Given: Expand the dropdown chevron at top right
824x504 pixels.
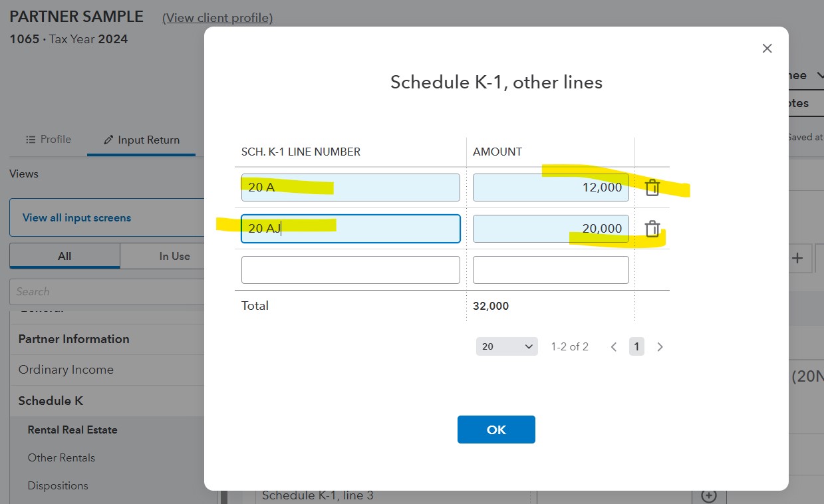Looking at the screenshot, I should 818,75.
